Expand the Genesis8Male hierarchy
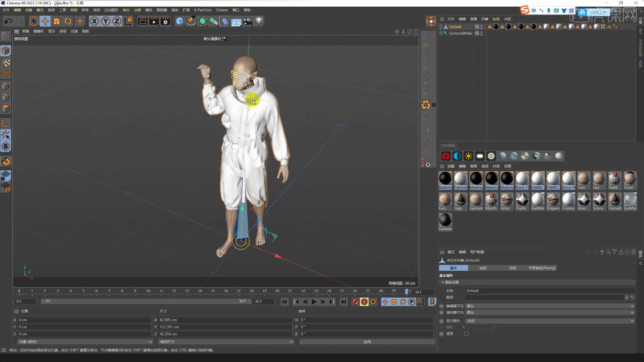The width and height of the screenshot is (644, 362). [441, 33]
